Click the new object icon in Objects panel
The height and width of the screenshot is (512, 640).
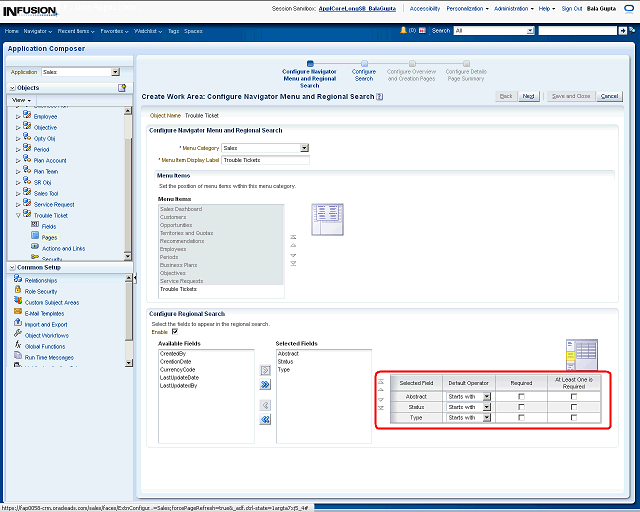point(122,88)
